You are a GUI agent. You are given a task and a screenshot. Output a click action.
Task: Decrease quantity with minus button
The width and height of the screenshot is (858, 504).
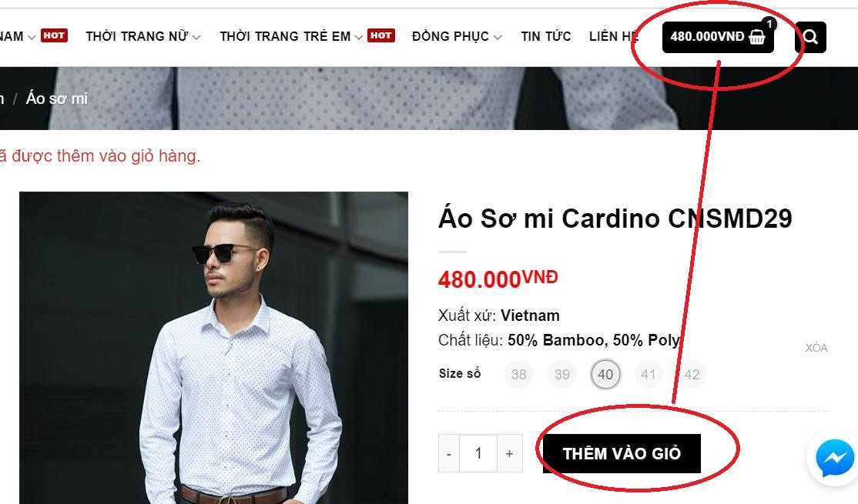coord(449,454)
